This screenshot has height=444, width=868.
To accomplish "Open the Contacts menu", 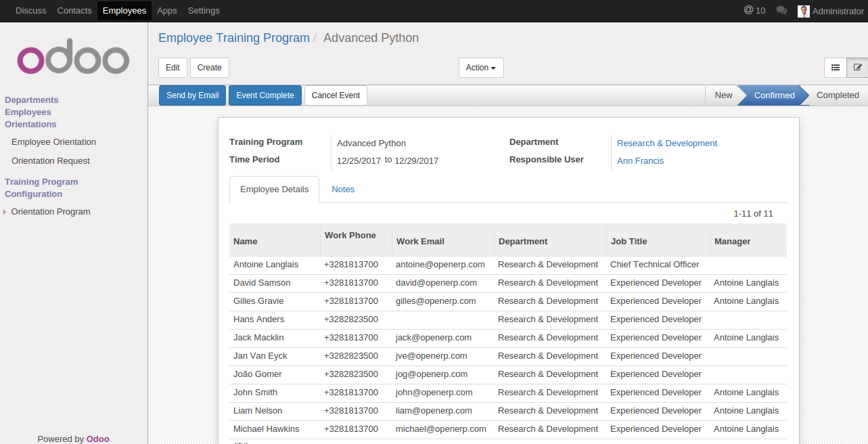I will [74, 11].
